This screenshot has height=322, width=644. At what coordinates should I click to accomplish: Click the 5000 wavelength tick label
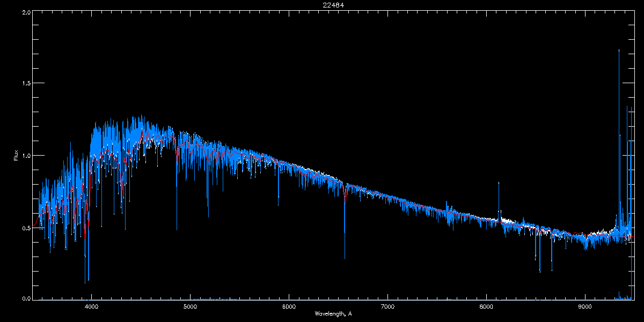[190, 307]
